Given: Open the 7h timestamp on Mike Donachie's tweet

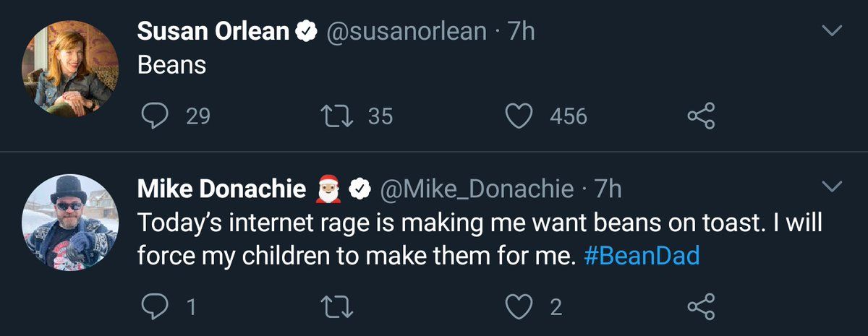Looking at the screenshot, I should pos(608,189).
